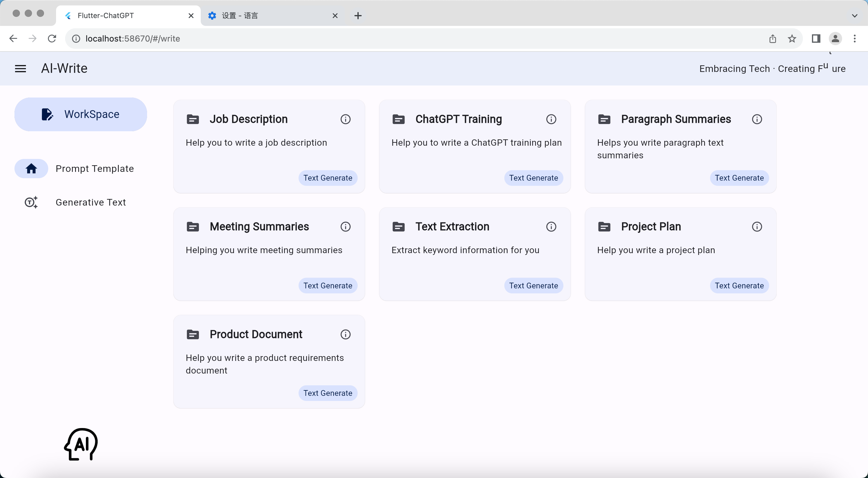Show info for Paragraph Summaries card
The image size is (868, 478).
(757, 119)
